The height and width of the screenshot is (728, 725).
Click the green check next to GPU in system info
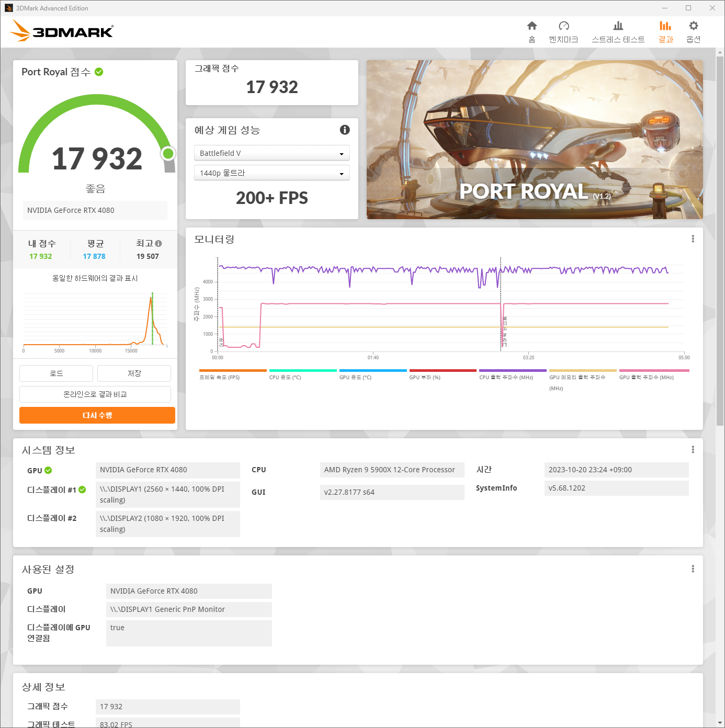coord(48,470)
